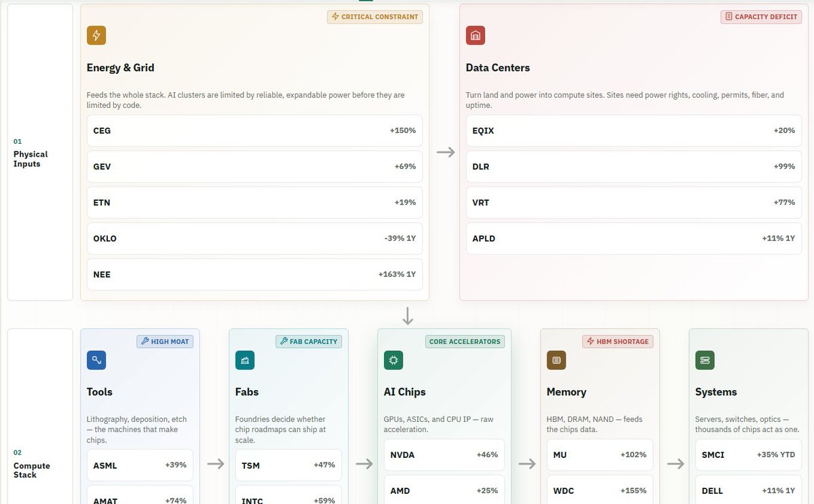
Task: Open the VRT ticker row
Action: pyautogui.click(x=634, y=202)
